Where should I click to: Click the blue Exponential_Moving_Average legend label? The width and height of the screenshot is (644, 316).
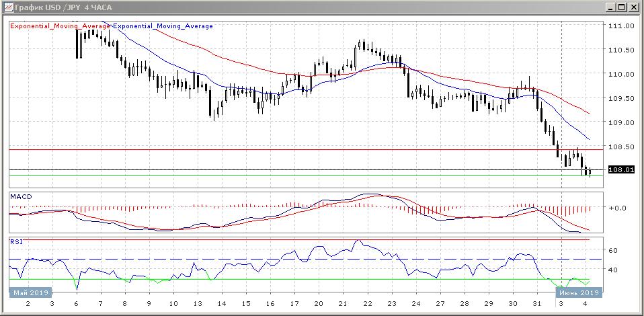click(x=163, y=26)
